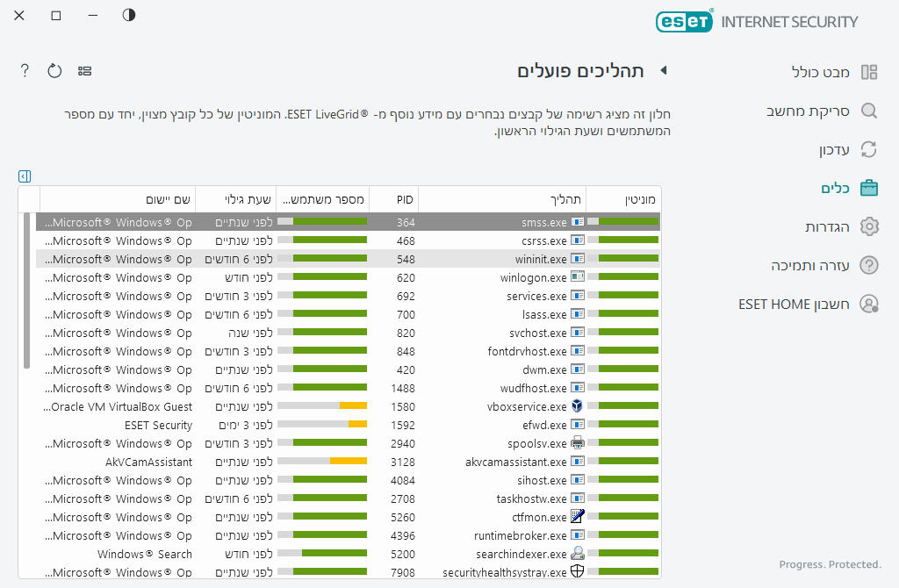Viewport: 899px width, 588px height.
Task: Click the reputation bar of smss.exe
Action: point(625,221)
